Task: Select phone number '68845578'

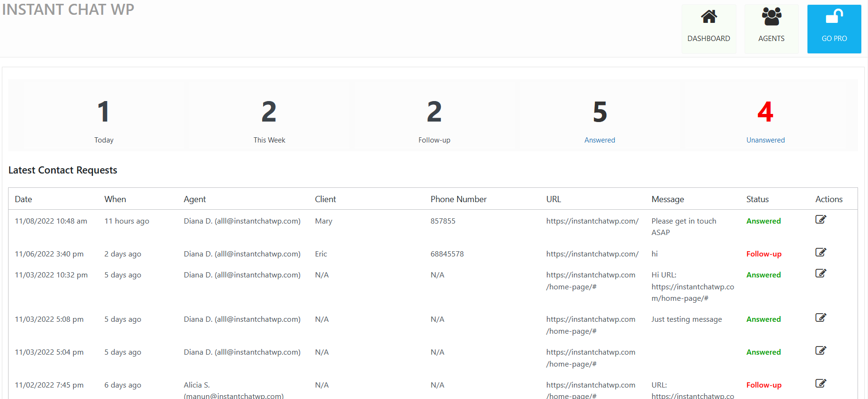Action: click(447, 254)
